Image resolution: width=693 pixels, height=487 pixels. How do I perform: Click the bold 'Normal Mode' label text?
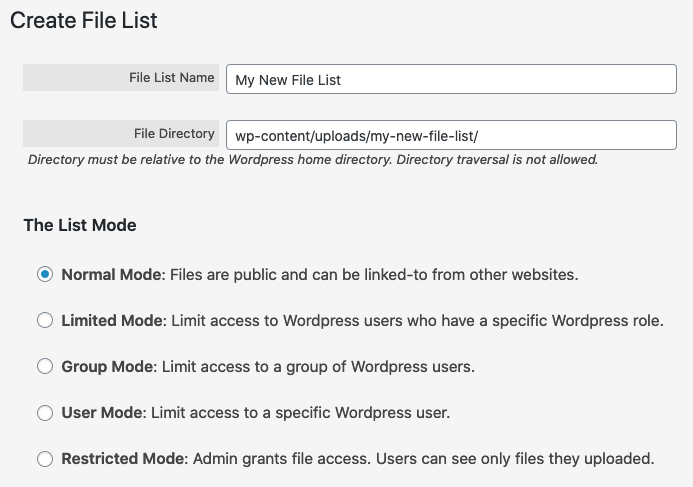pyautogui.click(x=111, y=275)
